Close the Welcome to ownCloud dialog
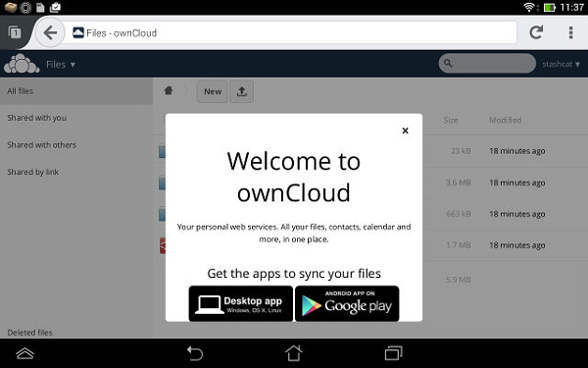 coord(405,131)
